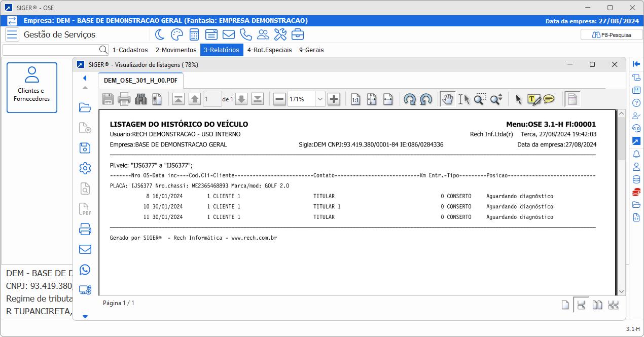Collapse the viewer left sidebar arrow
Viewport: 644px width, 337px height.
point(85,78)
